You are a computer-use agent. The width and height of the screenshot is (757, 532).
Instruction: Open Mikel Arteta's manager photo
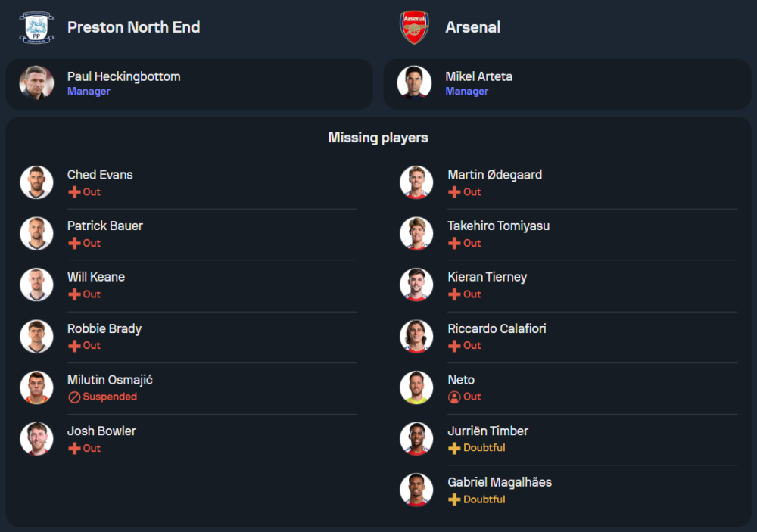[414, 83]
